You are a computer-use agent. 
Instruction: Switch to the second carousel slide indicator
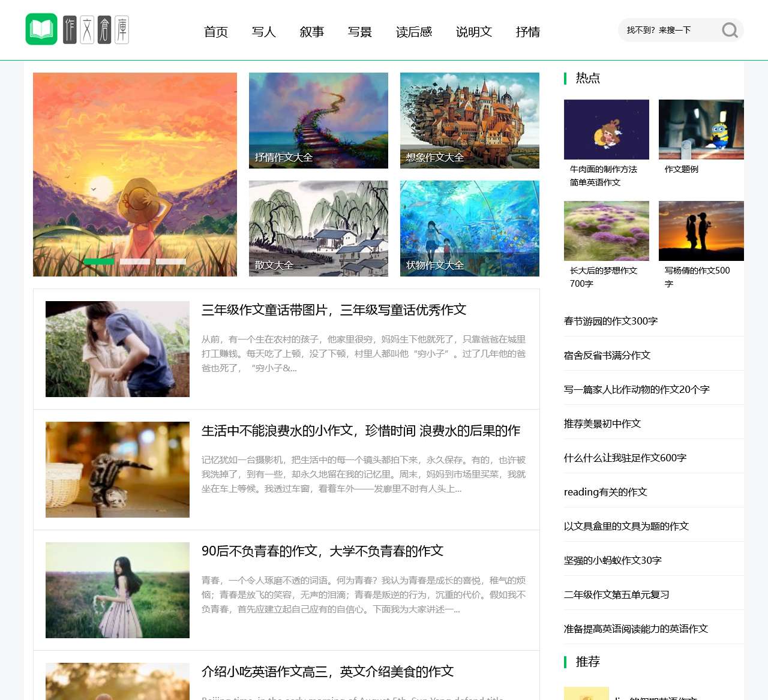tap(135, 262)
